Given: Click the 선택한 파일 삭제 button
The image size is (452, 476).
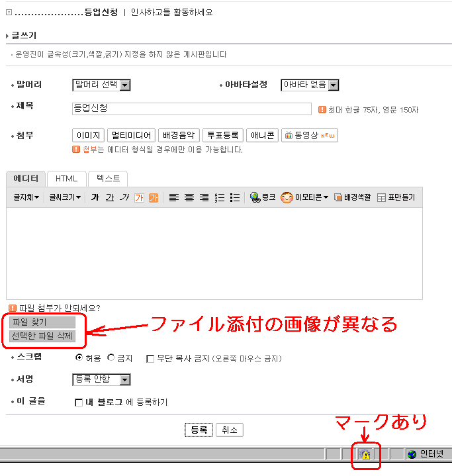Looking at the screenshot, I should tap(42, 336).
